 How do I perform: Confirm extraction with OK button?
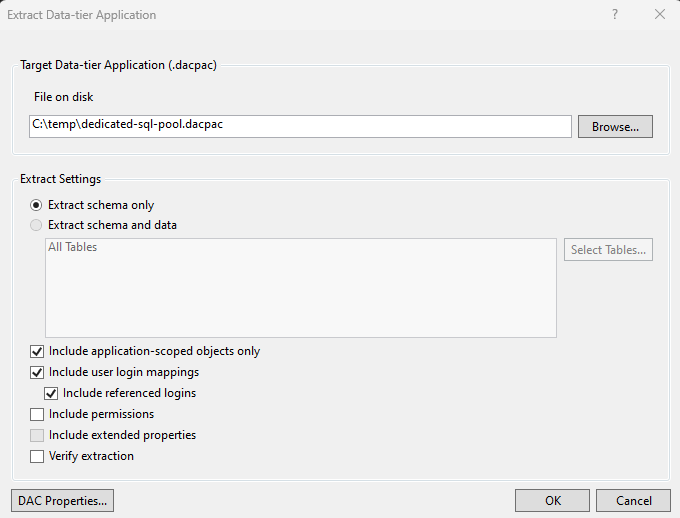pos(552,501)
